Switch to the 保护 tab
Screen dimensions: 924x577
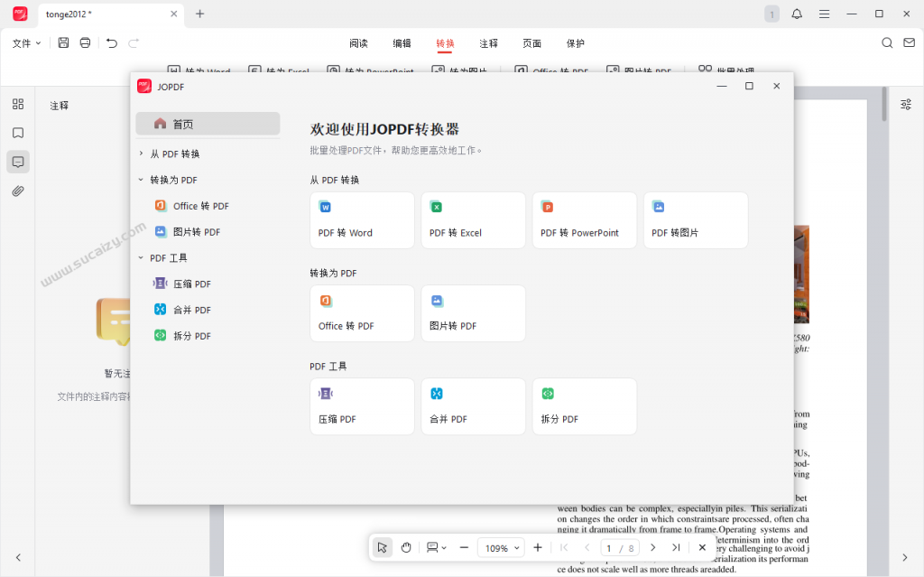(x=575, y=43)
